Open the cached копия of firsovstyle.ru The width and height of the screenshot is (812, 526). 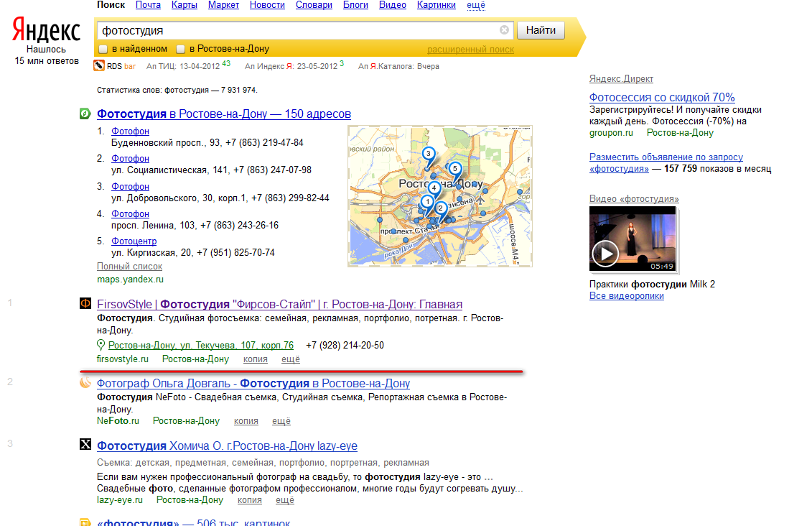[256, 359]
